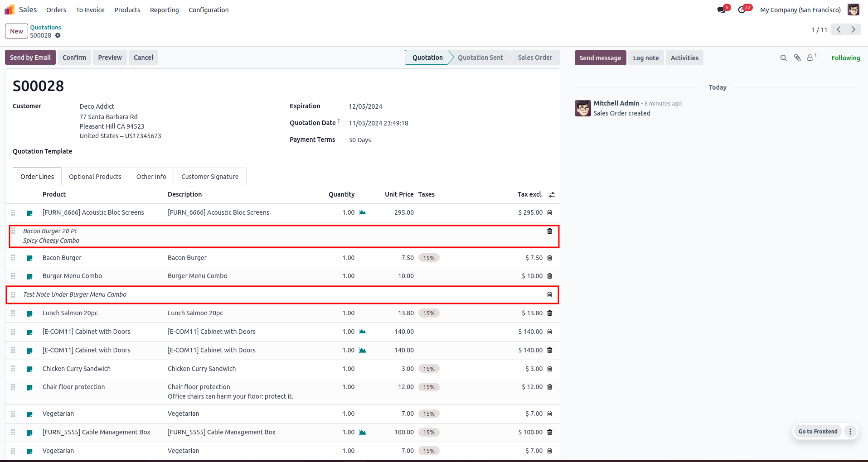
Task: Open the Reporting menu
Action: click(x=165, y=10)
